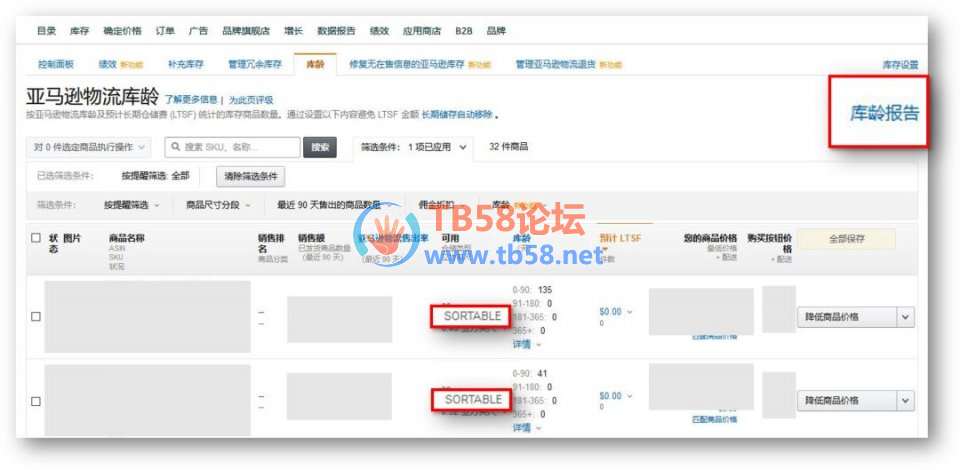Tick the checkbox of the 0-90: 41 row
Image resolution: width=960 pixels, height=470 pixels.
pyautogui.click(x=36, y=401)
